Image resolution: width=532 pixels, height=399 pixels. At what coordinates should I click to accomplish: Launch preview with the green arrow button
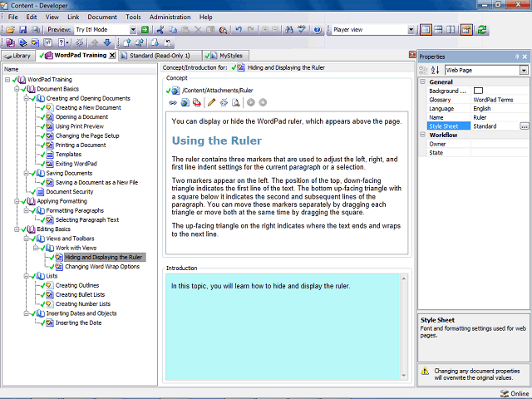145,30
